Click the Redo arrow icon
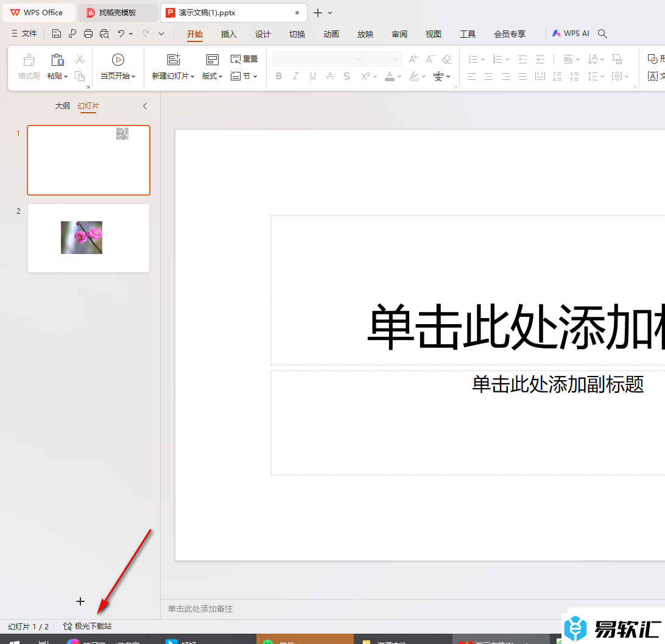665x644 pixels. coord(146,34)
